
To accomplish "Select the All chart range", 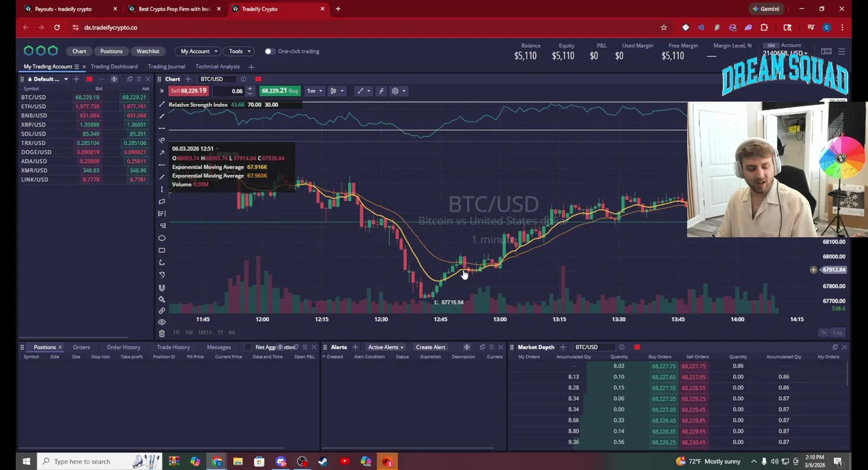I will [231, 332].
